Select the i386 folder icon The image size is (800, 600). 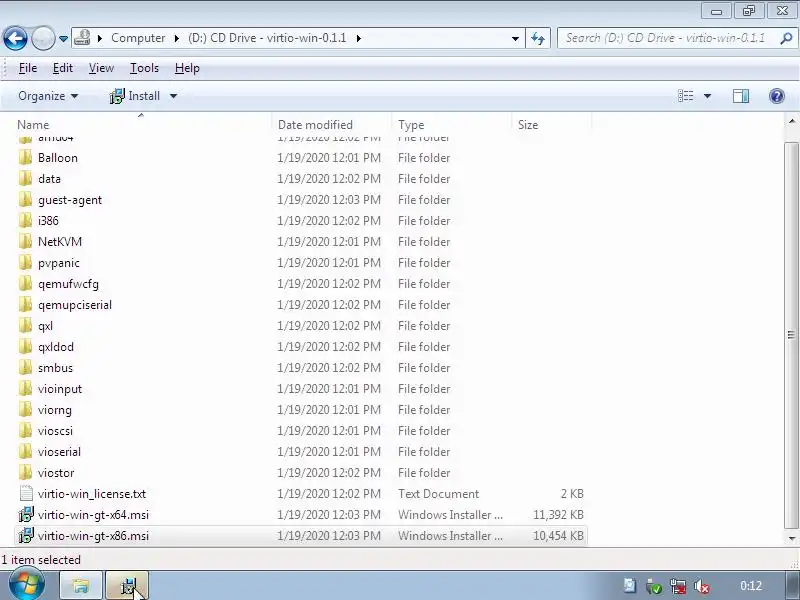26,220
